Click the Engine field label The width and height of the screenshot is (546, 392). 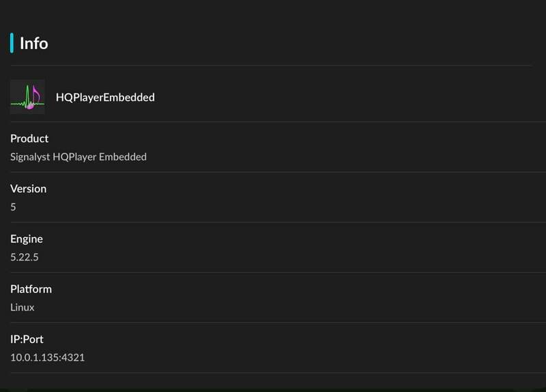point(27,239)
